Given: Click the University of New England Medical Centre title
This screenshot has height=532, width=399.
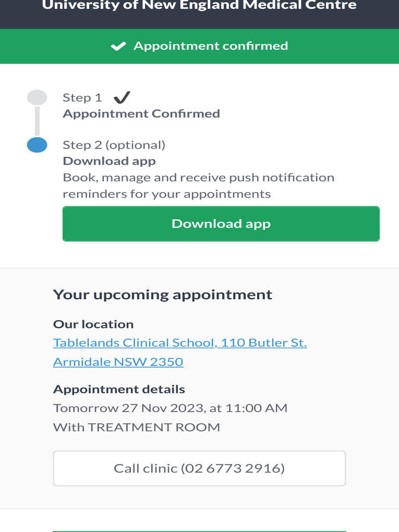Looking at the screenshot, I should [x=199, y=6].
